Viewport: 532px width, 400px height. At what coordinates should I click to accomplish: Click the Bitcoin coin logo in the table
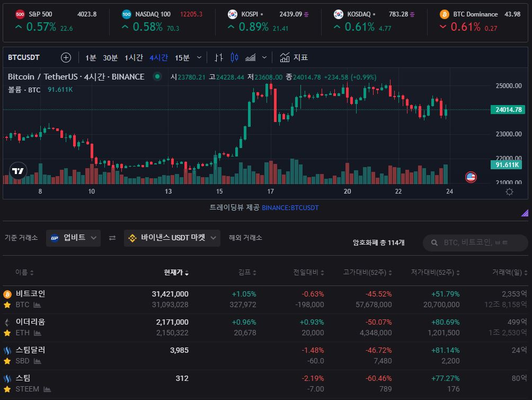[x=7, y=294]
